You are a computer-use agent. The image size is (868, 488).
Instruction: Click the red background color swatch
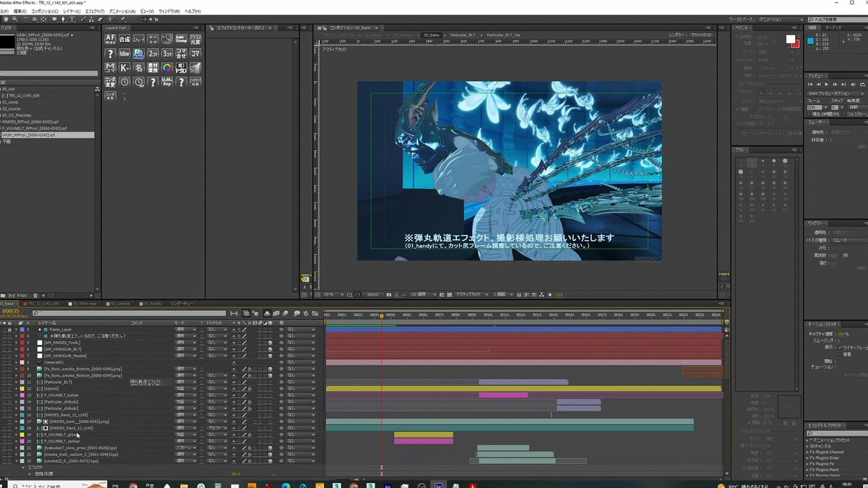click(x=797, y=46)
